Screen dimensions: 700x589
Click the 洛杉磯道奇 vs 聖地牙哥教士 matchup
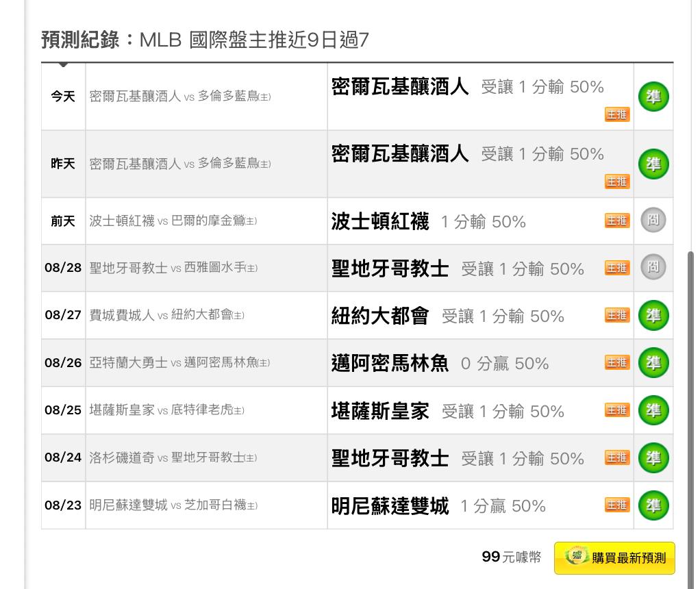tap(173, 458)
